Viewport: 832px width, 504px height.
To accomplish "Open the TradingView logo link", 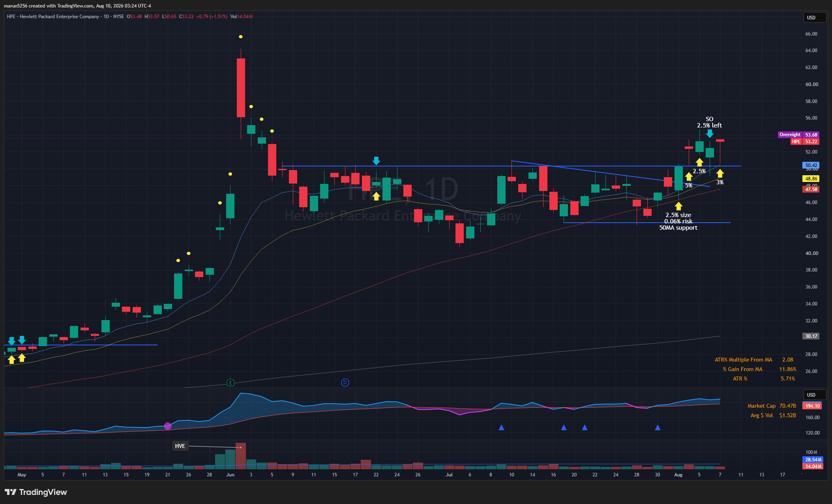I will coord(36,492).
